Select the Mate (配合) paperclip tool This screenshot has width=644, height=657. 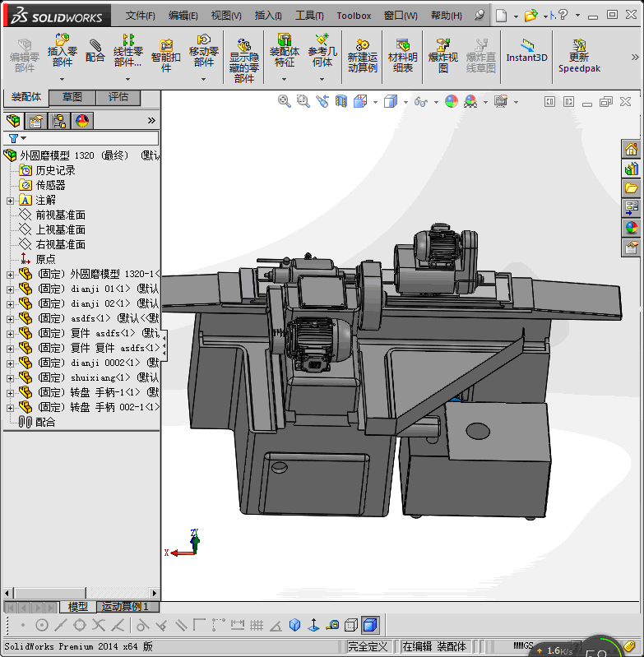(x=95, y=51)
